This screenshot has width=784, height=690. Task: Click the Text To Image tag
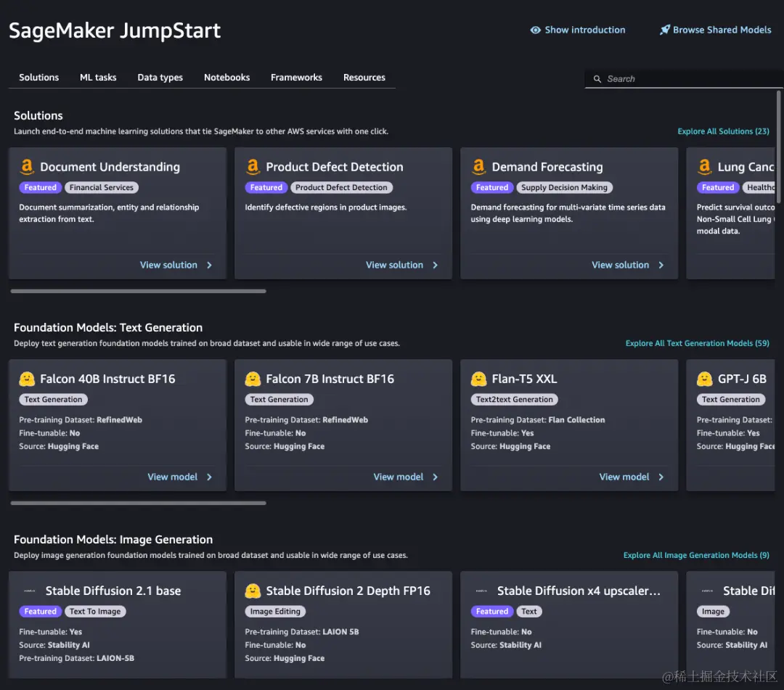pos(95,612)
